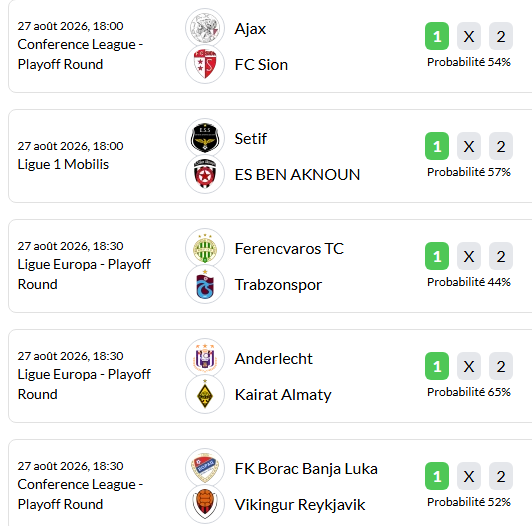Select home win 1 for Ajax match

click(x=437, y=36)
